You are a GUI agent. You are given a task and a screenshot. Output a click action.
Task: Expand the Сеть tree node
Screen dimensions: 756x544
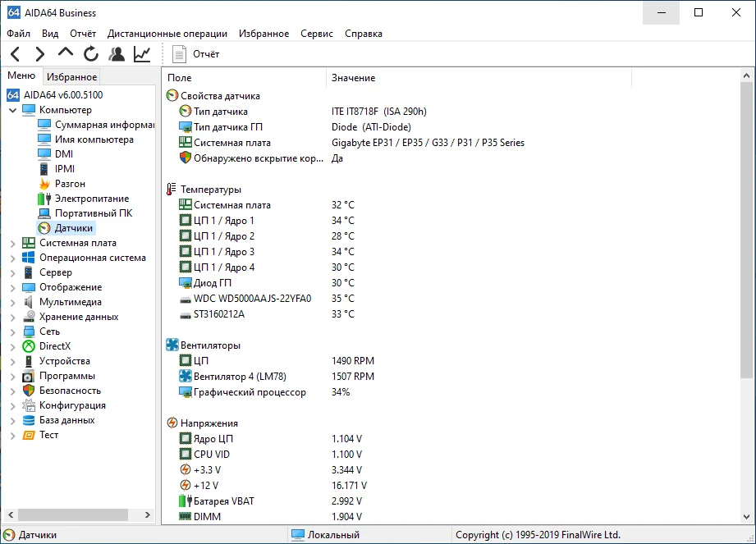pos(13,332)
